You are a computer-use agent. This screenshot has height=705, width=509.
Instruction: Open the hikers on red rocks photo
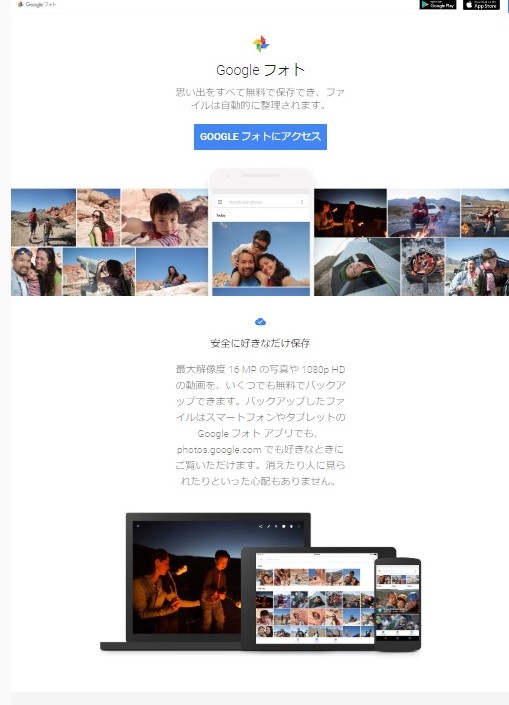tap(43, 217)
